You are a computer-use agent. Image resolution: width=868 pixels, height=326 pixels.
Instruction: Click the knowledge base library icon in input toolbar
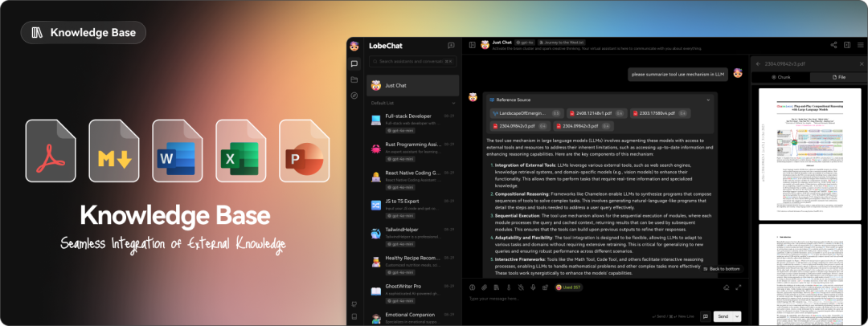[497, 287]
